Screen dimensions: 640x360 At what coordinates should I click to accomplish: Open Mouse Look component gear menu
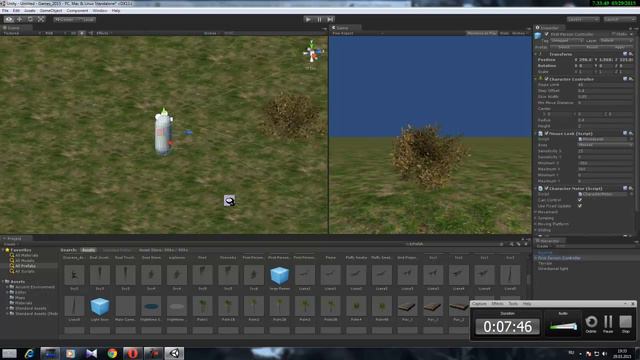[x=631, y=133]
